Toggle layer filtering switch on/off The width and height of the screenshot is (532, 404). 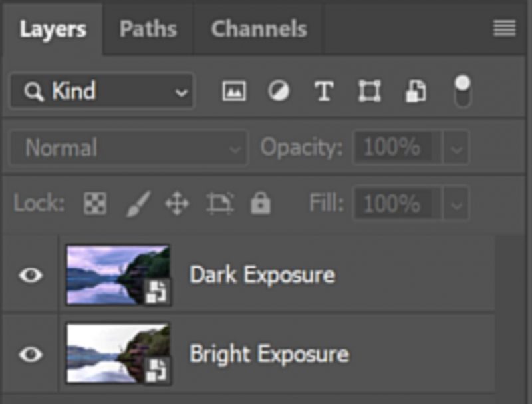(x=462, y=91)
